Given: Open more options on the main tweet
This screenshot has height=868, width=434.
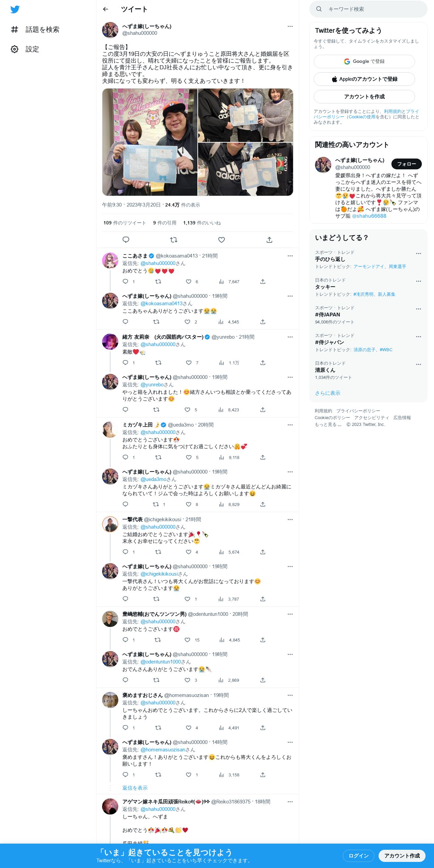Looking at the screenshot, I should (x=290, y=26).
